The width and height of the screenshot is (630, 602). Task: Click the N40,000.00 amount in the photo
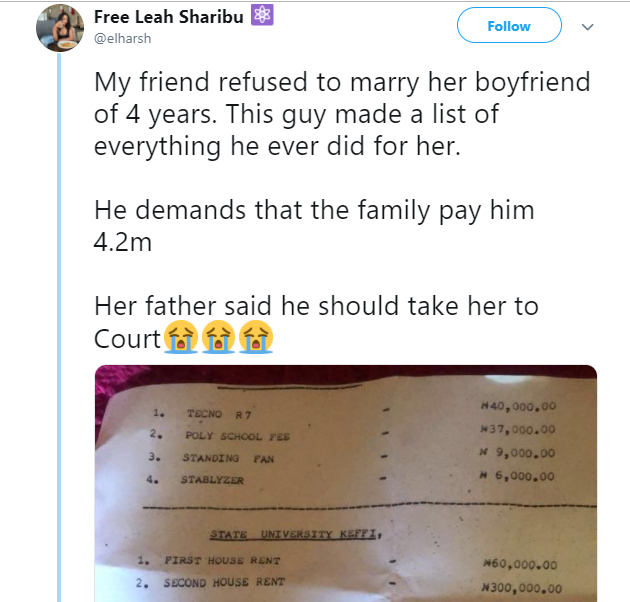517,407
